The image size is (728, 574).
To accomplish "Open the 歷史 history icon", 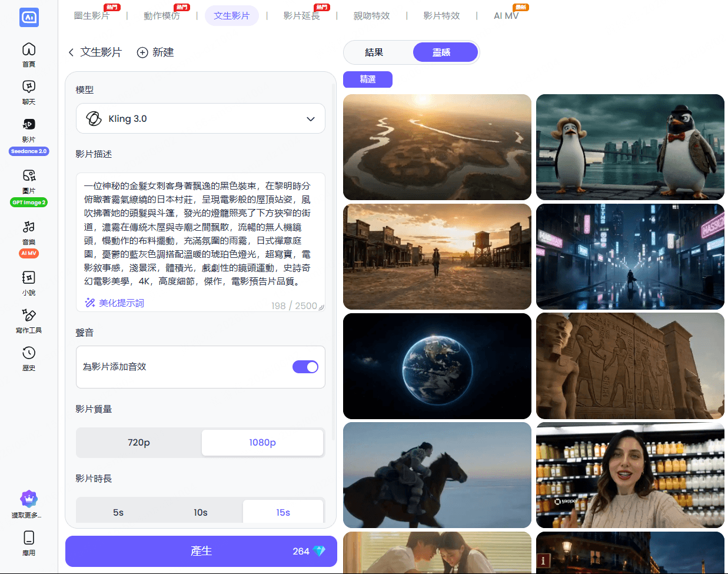I will click(x=29, y=353).
